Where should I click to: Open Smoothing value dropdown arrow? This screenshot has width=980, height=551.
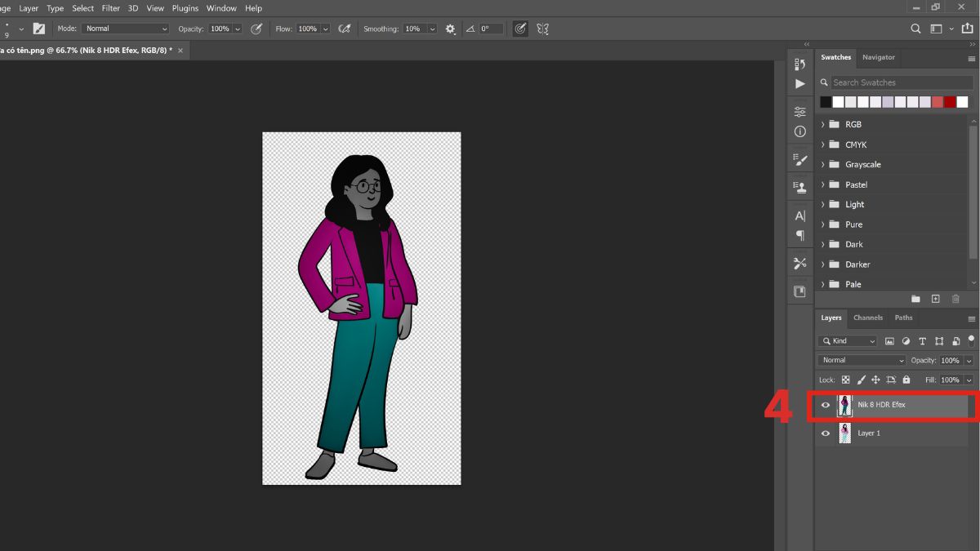point(431,29)
